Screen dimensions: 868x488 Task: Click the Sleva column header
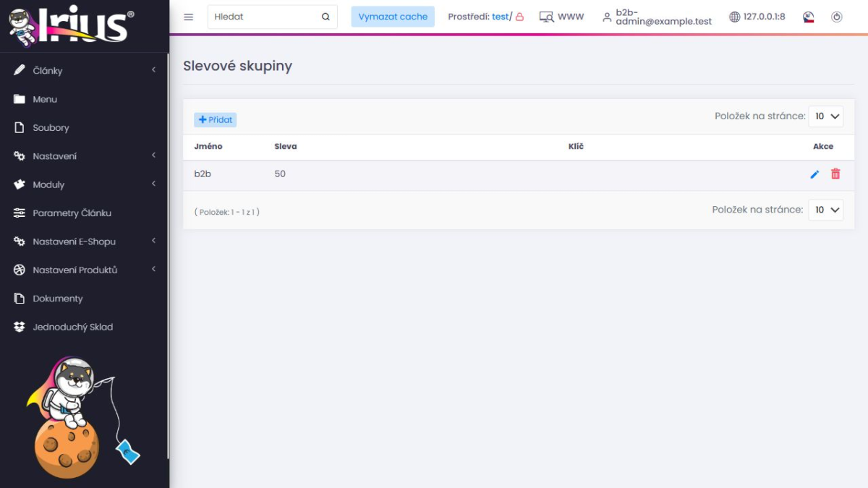coord(286,146)
